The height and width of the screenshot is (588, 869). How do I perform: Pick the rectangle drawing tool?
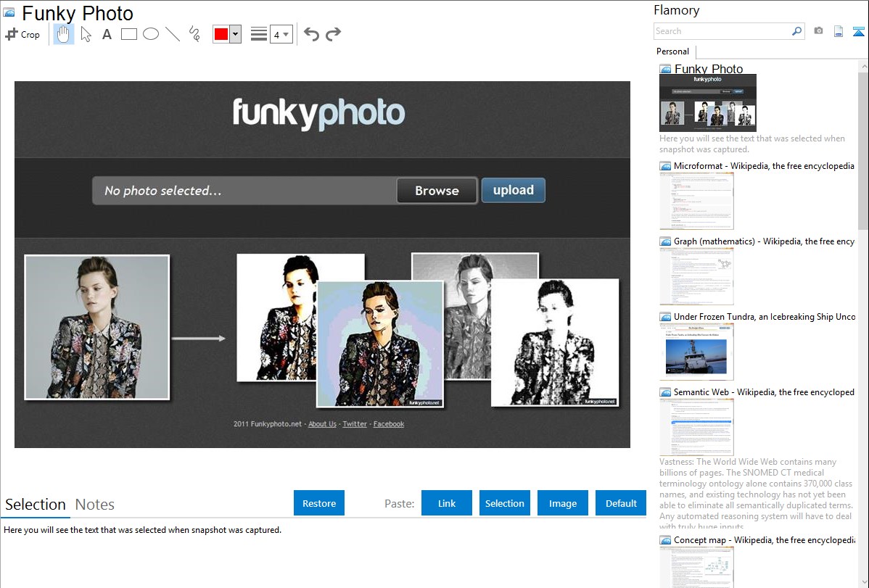point(128,34)
